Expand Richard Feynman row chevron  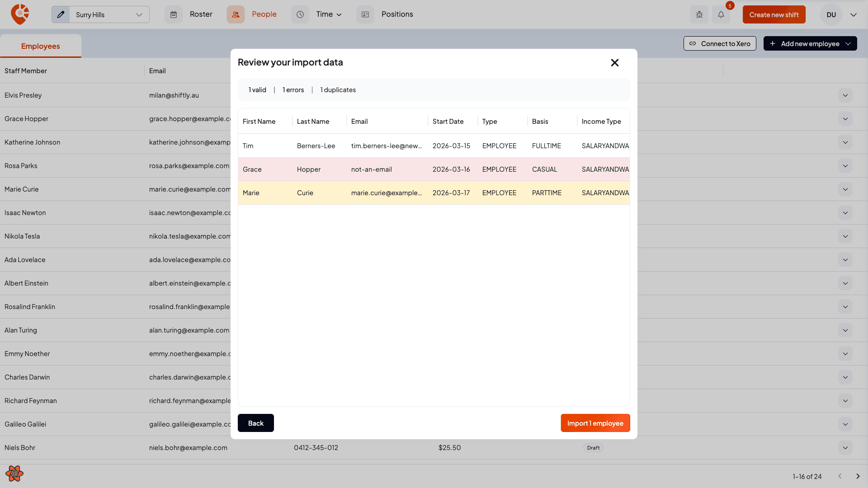(x=845, y=401)
